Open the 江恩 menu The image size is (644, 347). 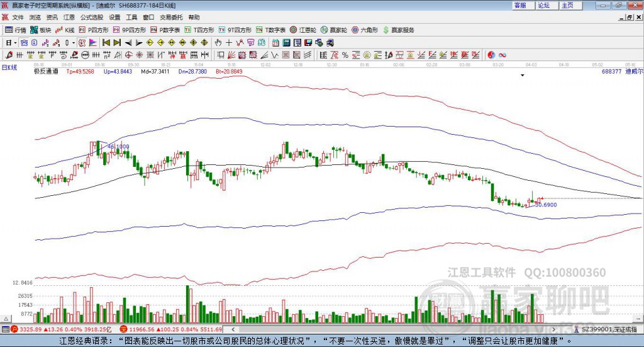pyautogui.click(x=69, y=17)
